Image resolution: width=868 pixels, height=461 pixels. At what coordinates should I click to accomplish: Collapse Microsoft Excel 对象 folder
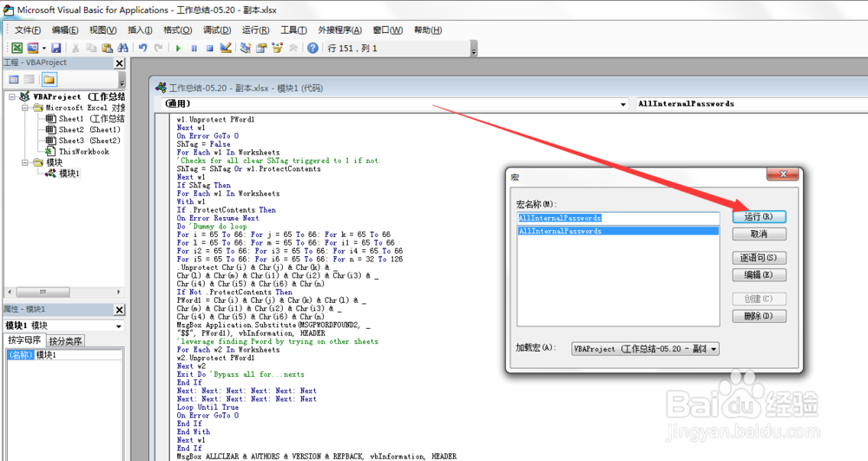click(25, 108)
